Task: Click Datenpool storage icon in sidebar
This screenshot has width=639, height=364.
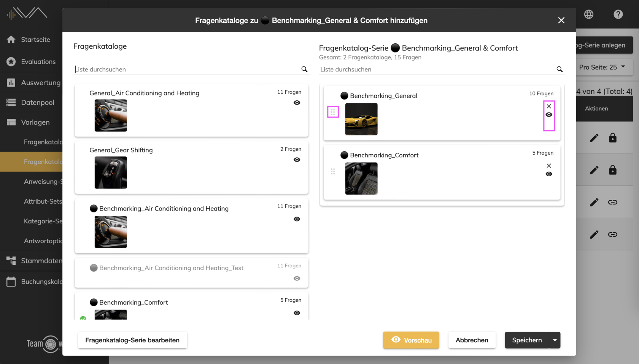Action: point(11,102)
